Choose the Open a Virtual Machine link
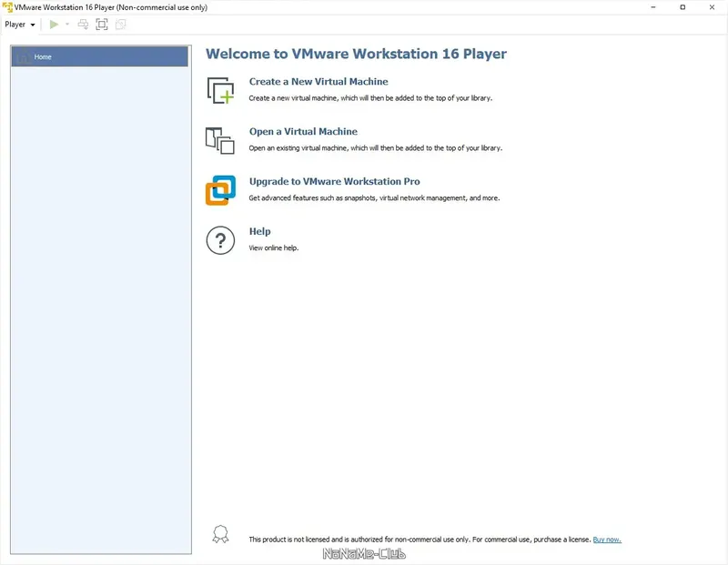The height and width of the screenshot is (565, 728). coord(303,132)
